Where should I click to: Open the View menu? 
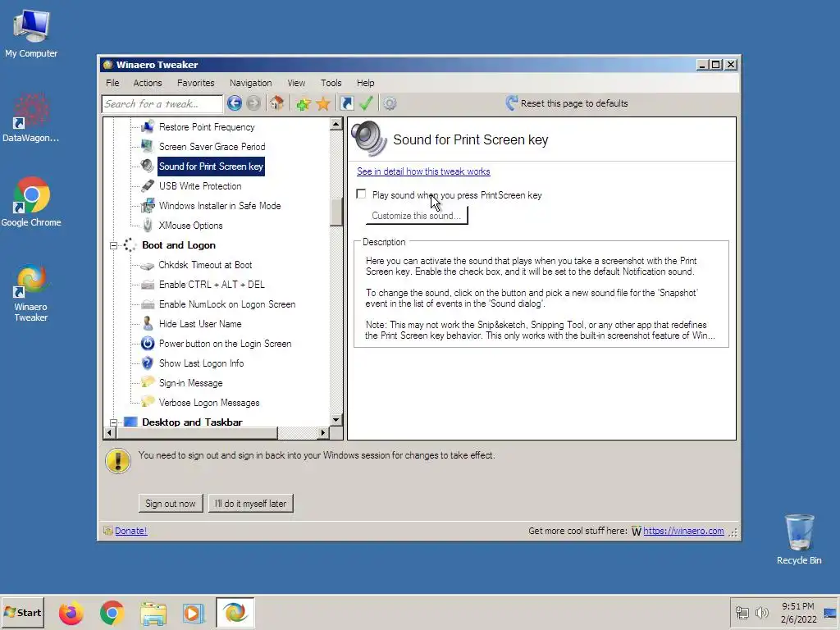point(296,83)
